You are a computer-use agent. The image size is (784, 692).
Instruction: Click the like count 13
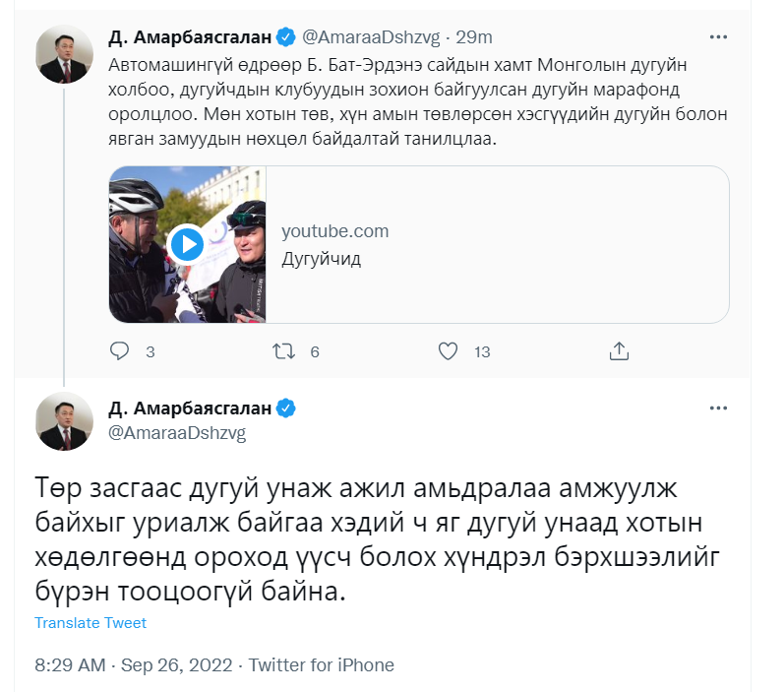click(482, 351)
